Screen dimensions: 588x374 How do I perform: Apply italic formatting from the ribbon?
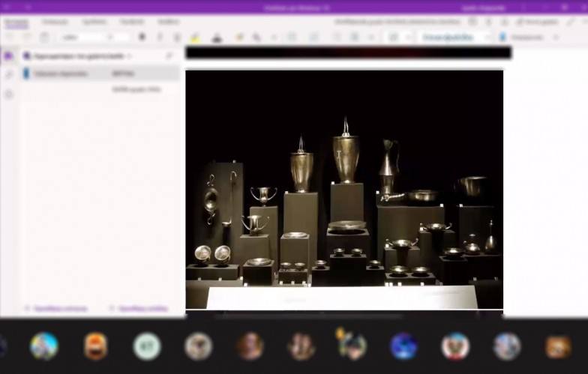pos(160,37)
